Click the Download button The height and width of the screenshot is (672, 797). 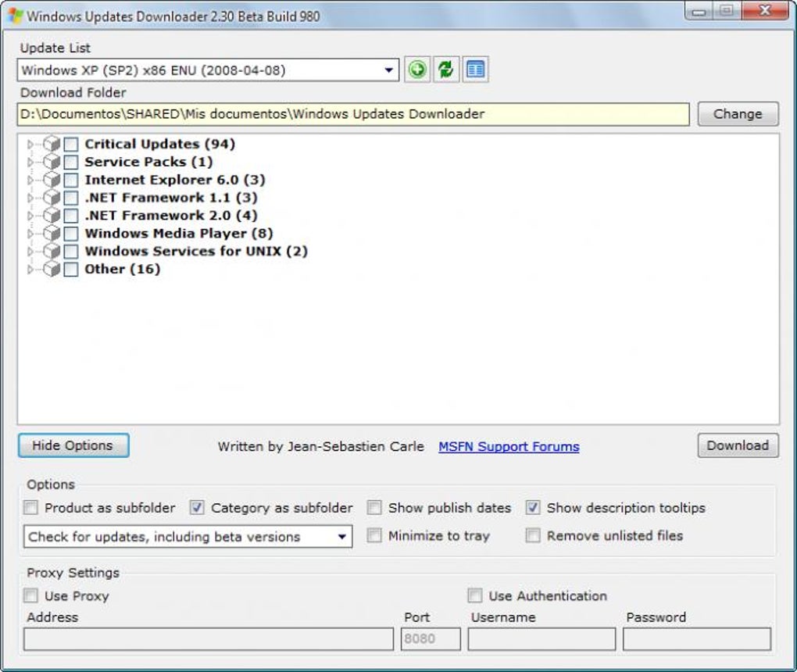click(738, 445)
